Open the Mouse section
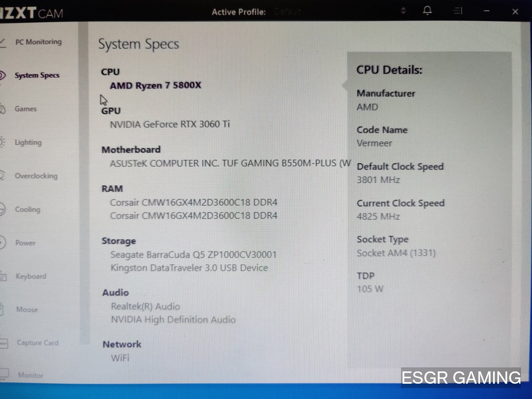 point(27,310)
